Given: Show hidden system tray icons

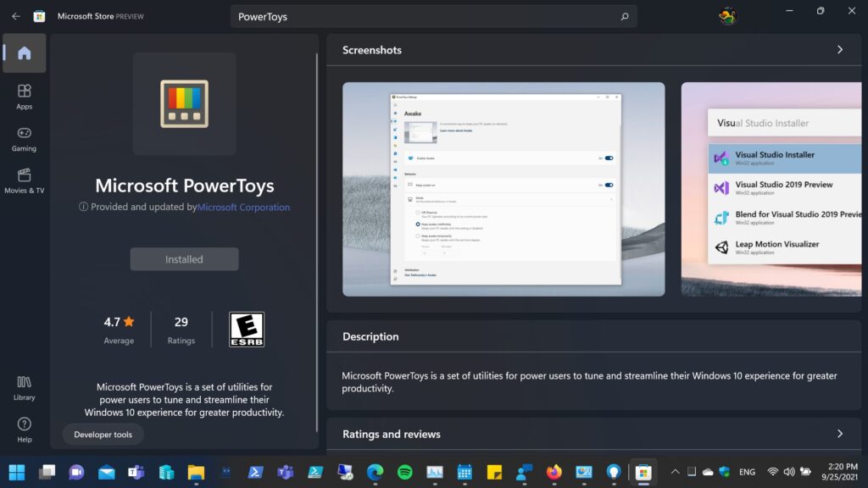Looking at the screenshot, I should 675,472.
